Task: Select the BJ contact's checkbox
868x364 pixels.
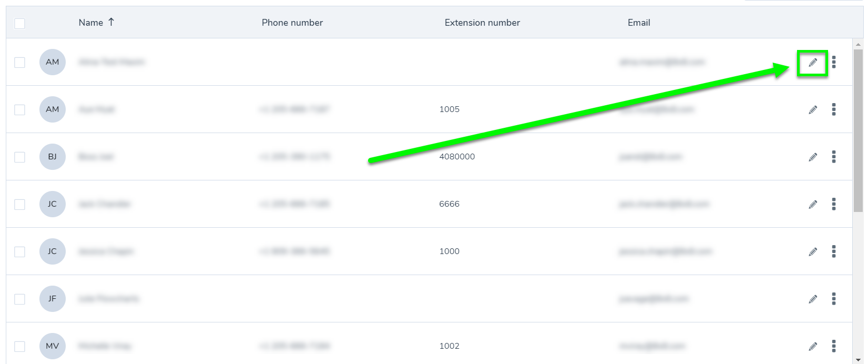Action: tap(19, 157)
